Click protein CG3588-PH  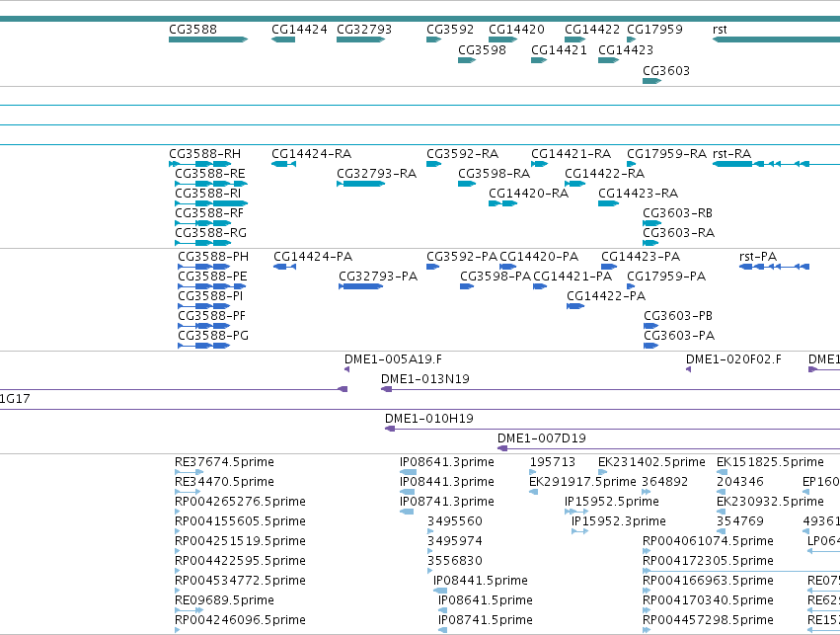(213, 257)
